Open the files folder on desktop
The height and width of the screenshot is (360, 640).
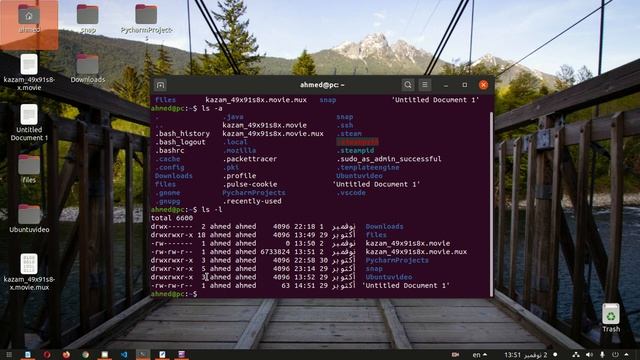[29, 169]
